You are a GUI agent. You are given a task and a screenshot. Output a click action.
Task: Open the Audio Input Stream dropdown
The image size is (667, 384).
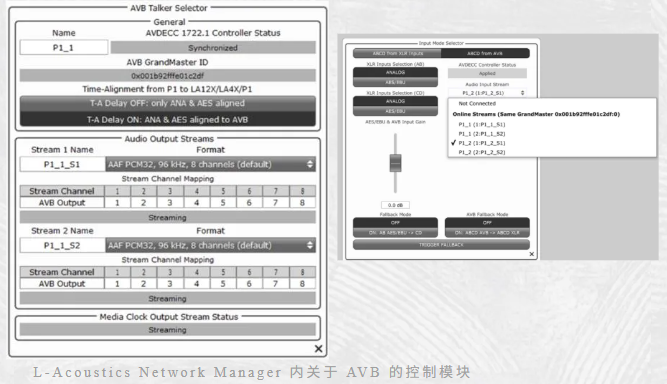[487, 93]
